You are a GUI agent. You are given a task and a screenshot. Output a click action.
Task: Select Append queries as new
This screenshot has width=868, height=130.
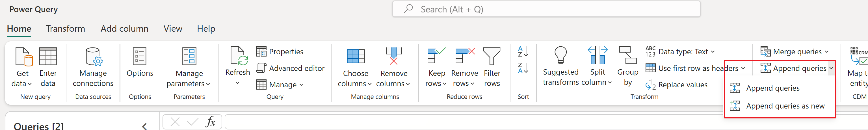pos(785,106)
